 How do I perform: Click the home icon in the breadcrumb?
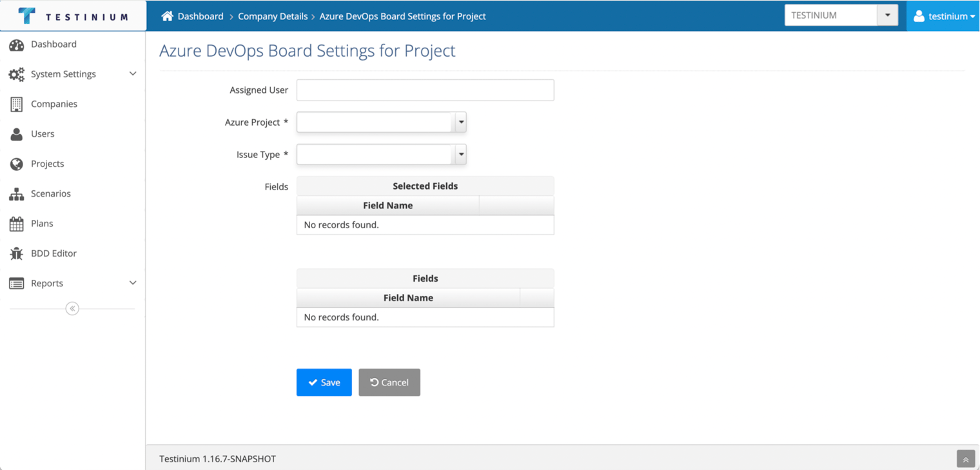click(167, 15)
